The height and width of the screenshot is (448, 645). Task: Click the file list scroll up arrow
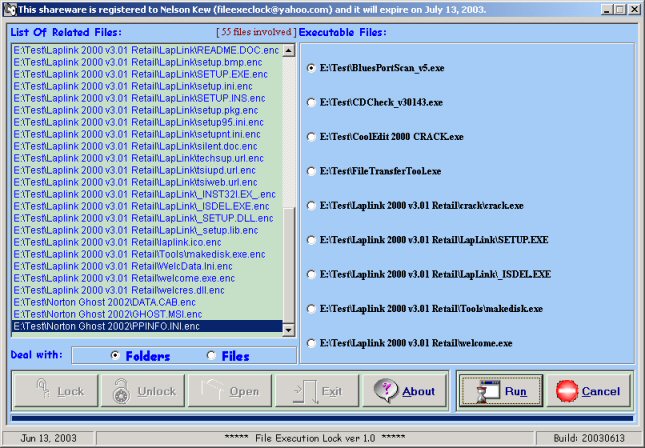pyautogui.click(x=289, y=51)
